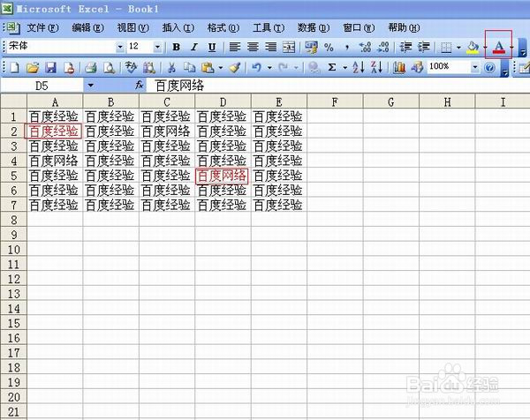Open the 视图(V) menu
Image resolution: width=530 pixels, height=420 pixels.
point(132,27)
